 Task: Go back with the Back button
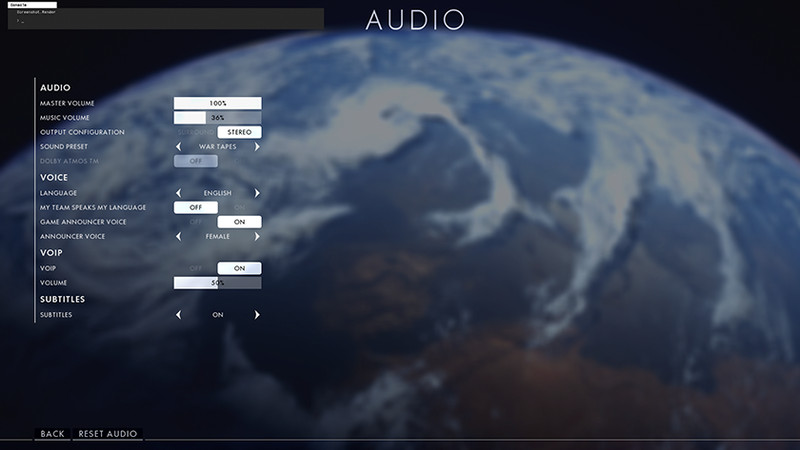52,434
